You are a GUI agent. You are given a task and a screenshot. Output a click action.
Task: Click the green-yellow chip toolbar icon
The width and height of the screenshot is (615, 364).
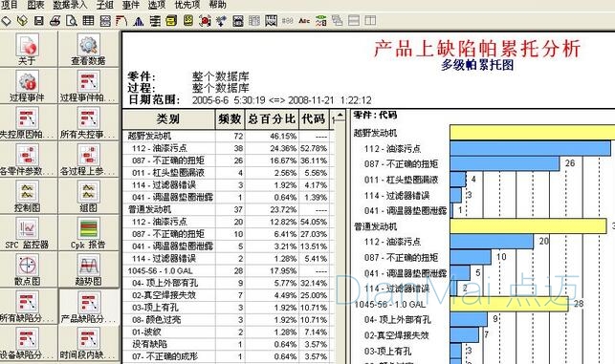[x=188, y=20]
